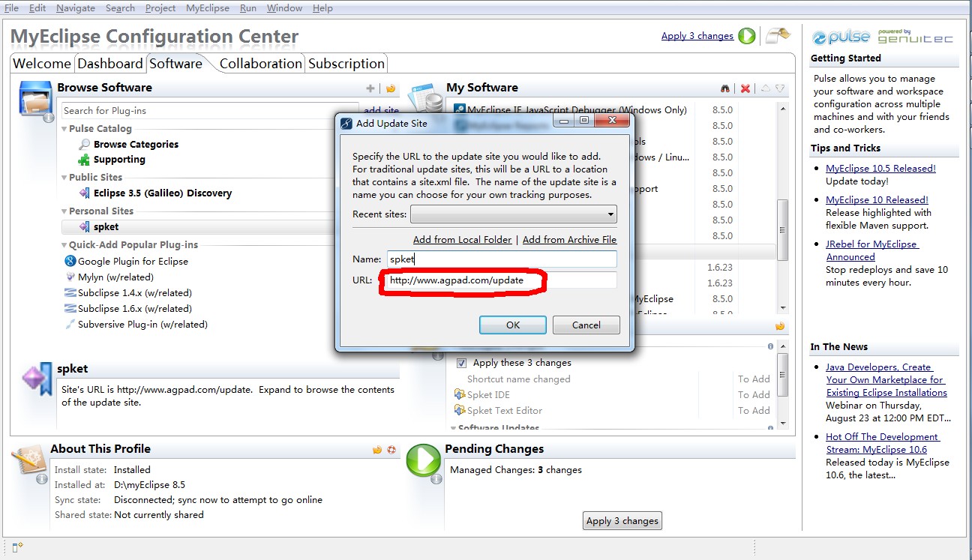The image size is (972, 560).
Task: Click the Mylyn plug-in icon
Action: tap(70, 277)
